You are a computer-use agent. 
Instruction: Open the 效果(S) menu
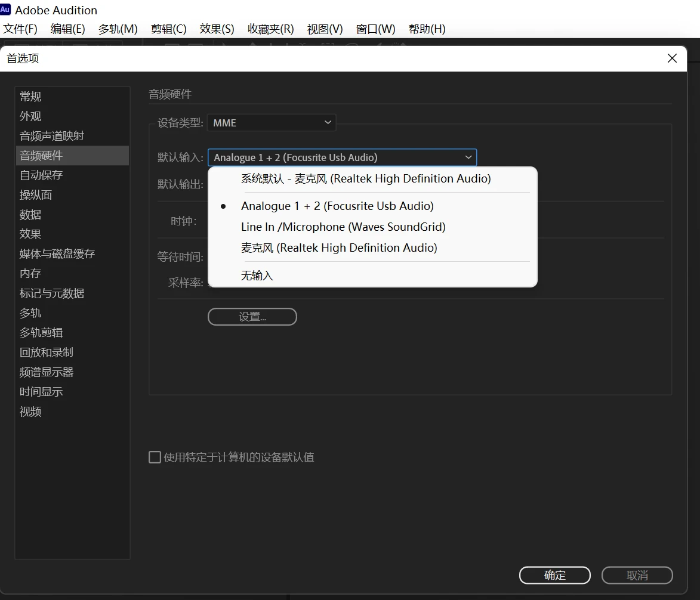point(217,29)
